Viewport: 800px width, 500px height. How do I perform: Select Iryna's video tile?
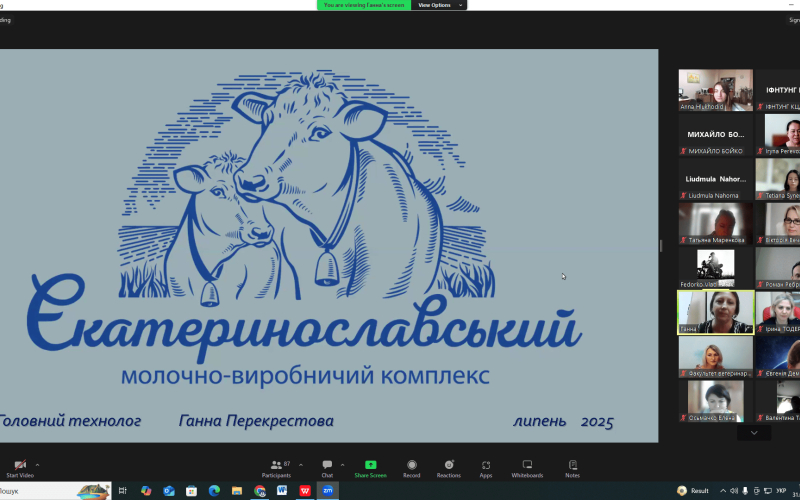point(778,135)
